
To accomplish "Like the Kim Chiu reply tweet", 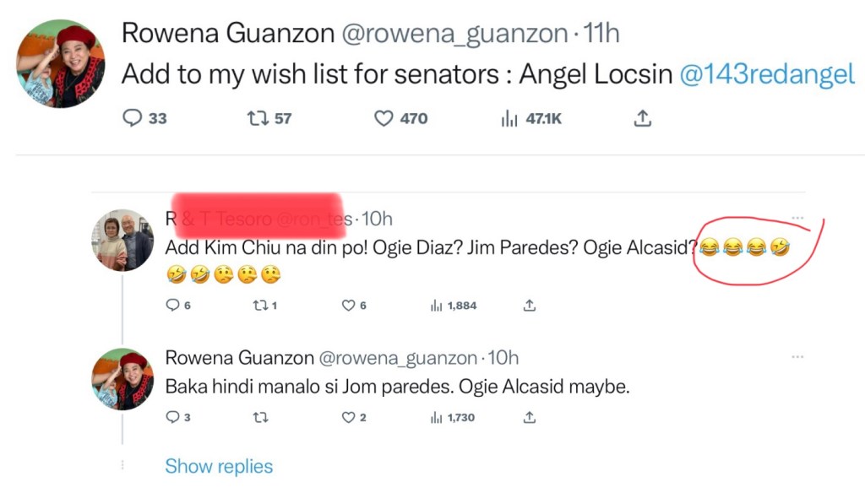I will [348, 306].
